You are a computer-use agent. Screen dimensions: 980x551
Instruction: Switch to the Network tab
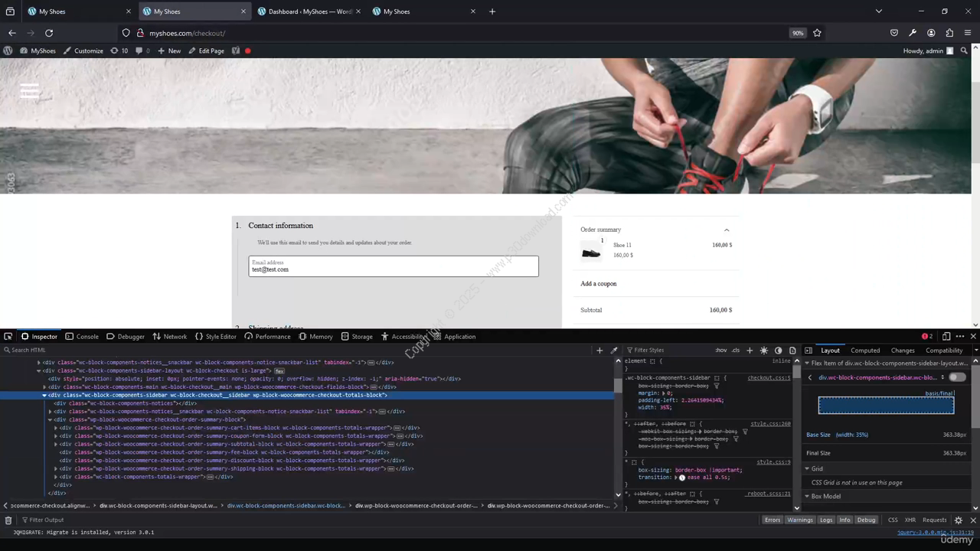[x=169, y=336]
